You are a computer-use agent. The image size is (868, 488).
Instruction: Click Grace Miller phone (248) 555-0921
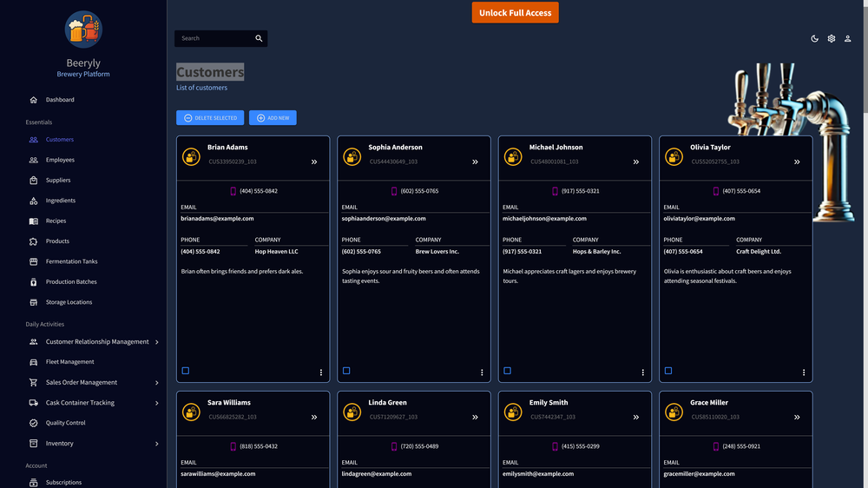coord(740,446)
